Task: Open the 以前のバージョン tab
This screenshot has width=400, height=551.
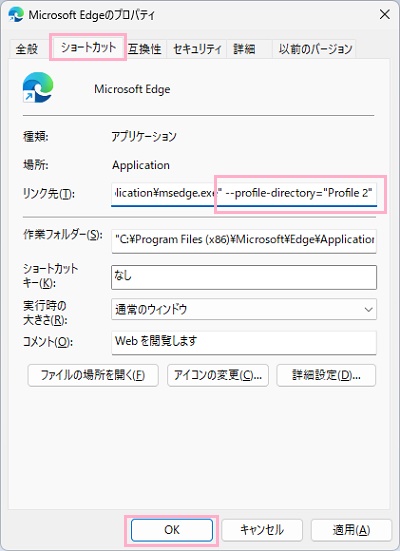Action: click(315, 48)
